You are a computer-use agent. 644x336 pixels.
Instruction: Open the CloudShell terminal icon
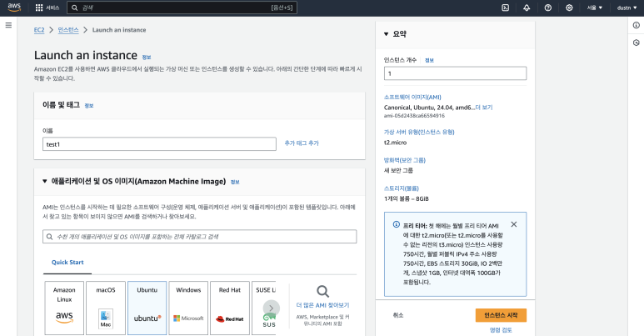click(506, 8)
